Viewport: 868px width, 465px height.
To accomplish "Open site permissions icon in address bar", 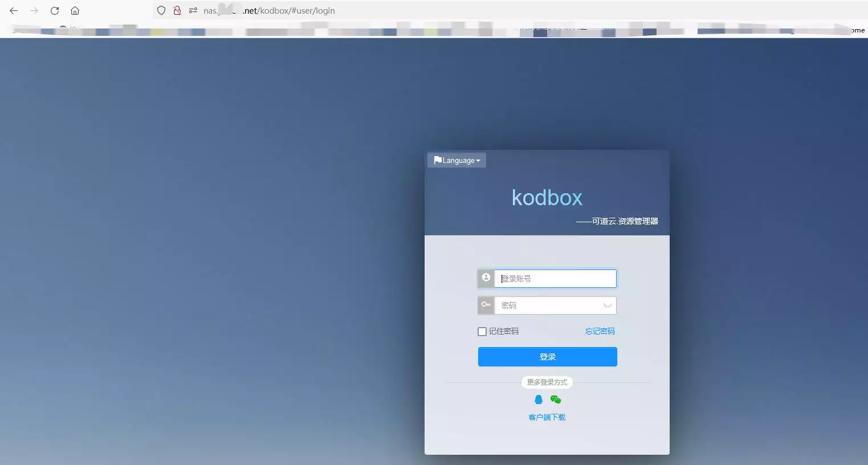I will (x=193, y=10).
